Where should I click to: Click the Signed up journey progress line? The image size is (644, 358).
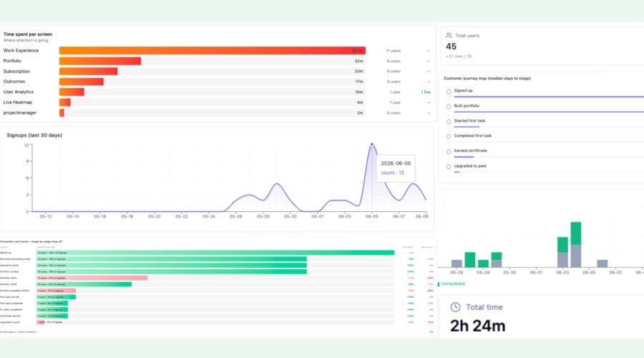[x=549, y=97]
